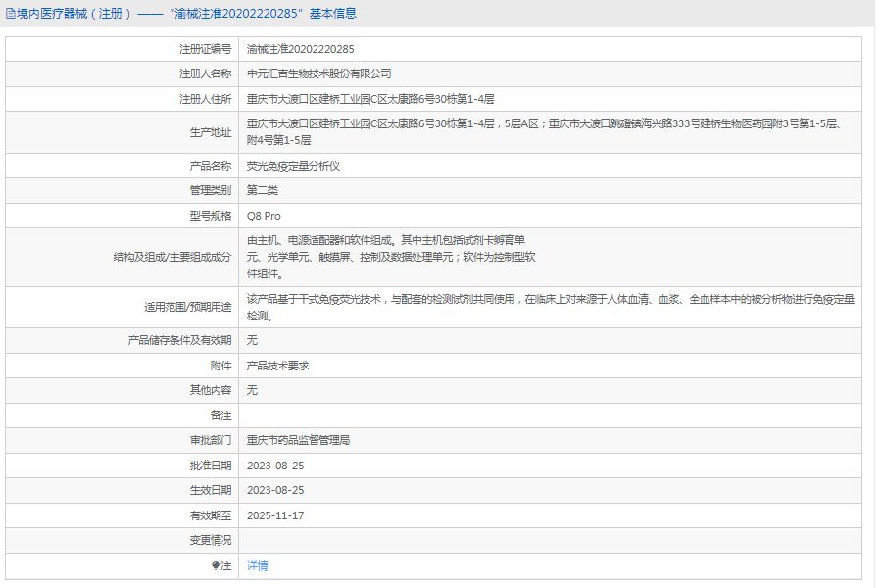The height and width of the screenshot is (588, 879).
Task: Click the 型号规格 label
Action: coord(211,216)
